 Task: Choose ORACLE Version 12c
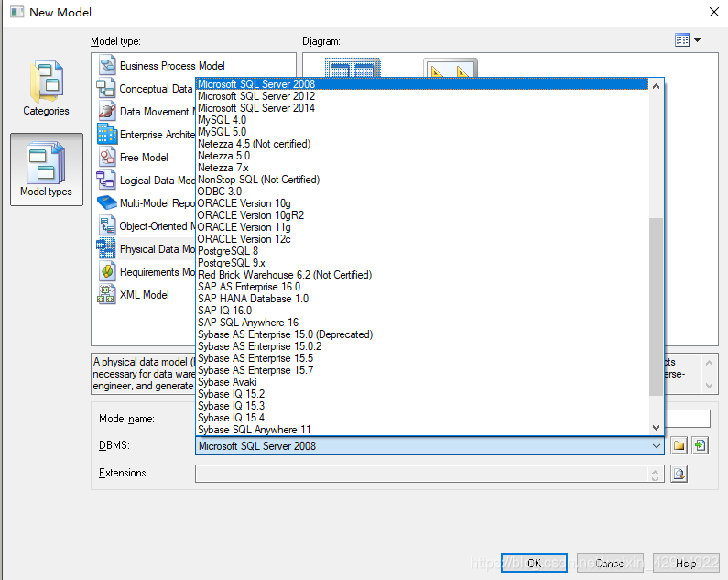(x=422, y=239)
